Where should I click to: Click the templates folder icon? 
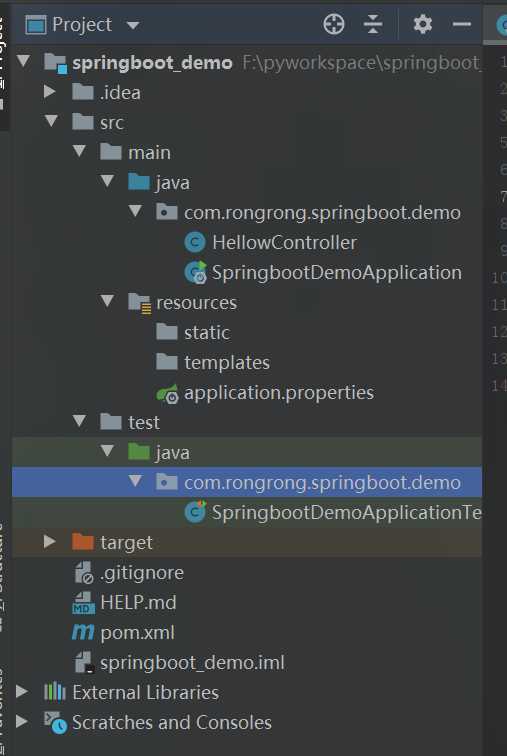coord(167,362)
